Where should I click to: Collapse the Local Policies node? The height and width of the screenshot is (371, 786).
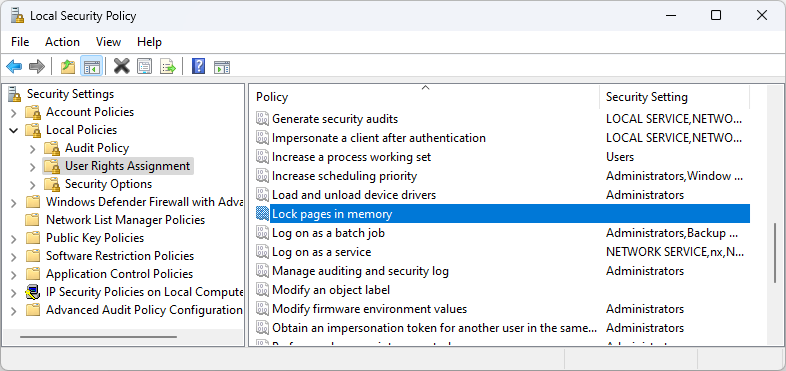click(x=14, y=130)
